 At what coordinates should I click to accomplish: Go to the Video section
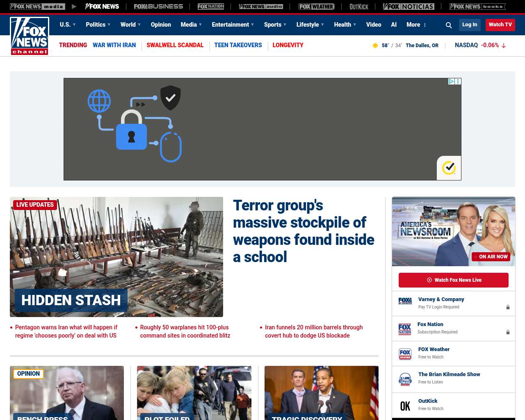[x=374, y=25]
